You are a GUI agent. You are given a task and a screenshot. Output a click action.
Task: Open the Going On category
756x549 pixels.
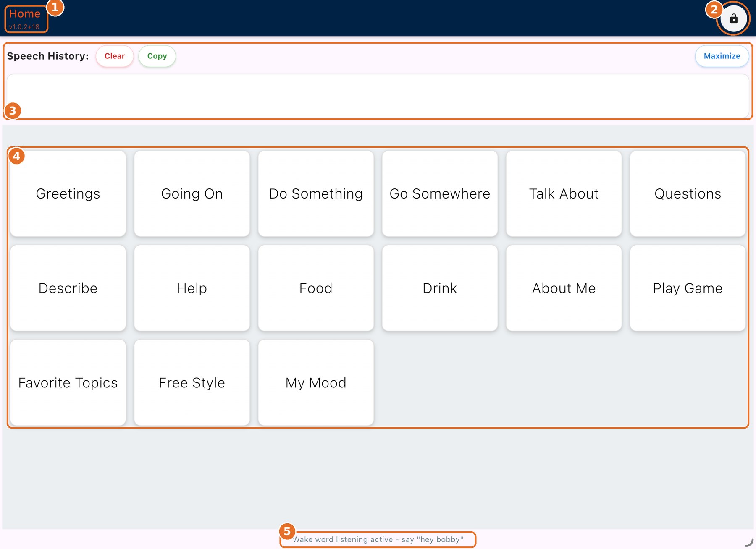(192, 193)
